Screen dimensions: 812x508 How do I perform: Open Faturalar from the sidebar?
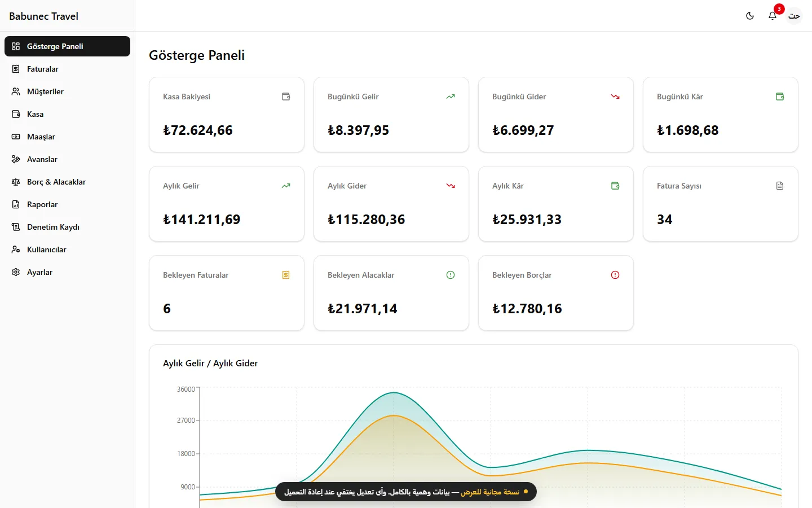(x=67, y=69)
